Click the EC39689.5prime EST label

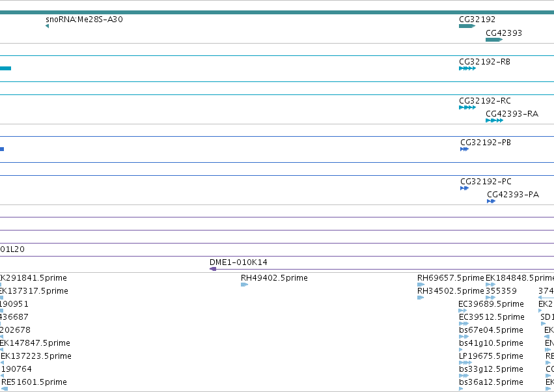tap(491, 304)
